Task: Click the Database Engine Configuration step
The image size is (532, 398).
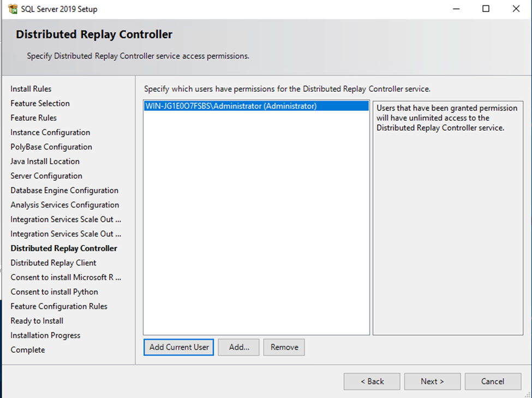Action: pyautogui.click(x=64, y=191)
